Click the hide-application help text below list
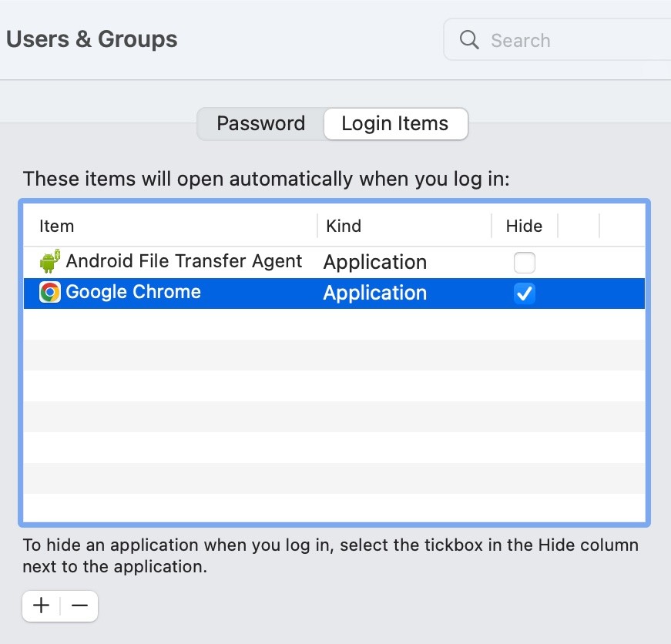Image resolution: width=671 pixels, height=644 pixels. click(330, 556)
